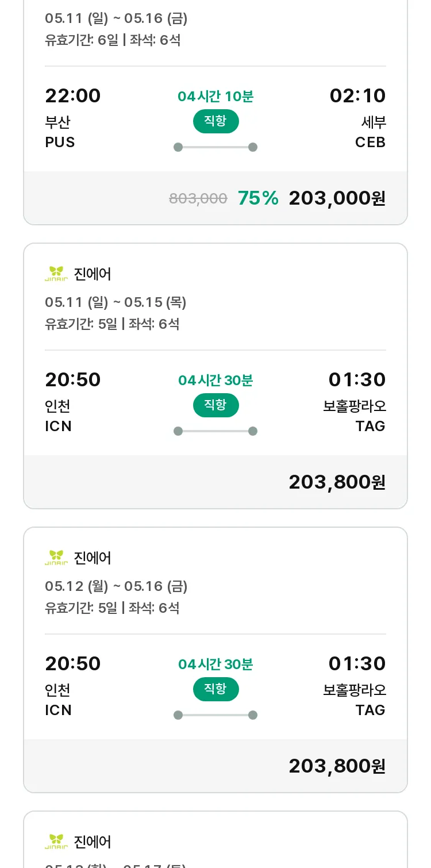Open 05.12 (월) ~ 05.16 (금) date range
The height and width of the screenshot is (868, 431).
point(116,586)
